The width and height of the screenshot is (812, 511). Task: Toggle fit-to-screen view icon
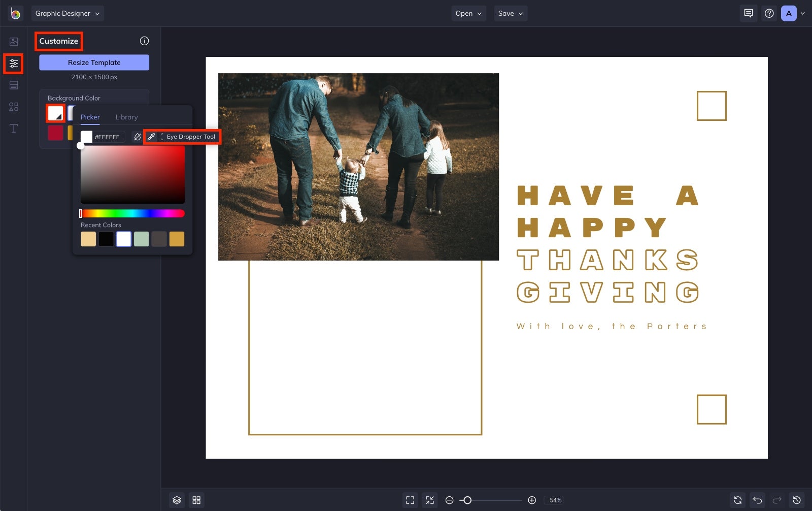point(410,500)
